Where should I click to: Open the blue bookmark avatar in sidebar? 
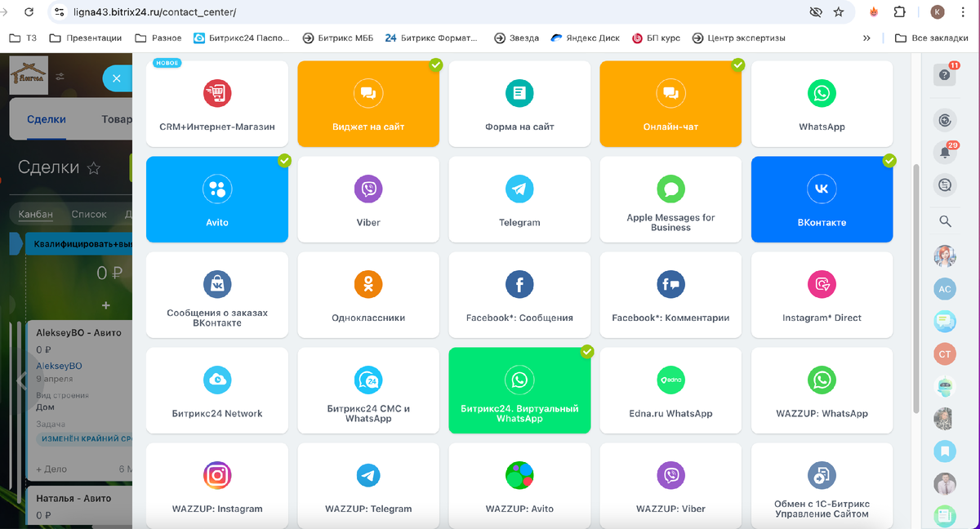coord(945,451)
